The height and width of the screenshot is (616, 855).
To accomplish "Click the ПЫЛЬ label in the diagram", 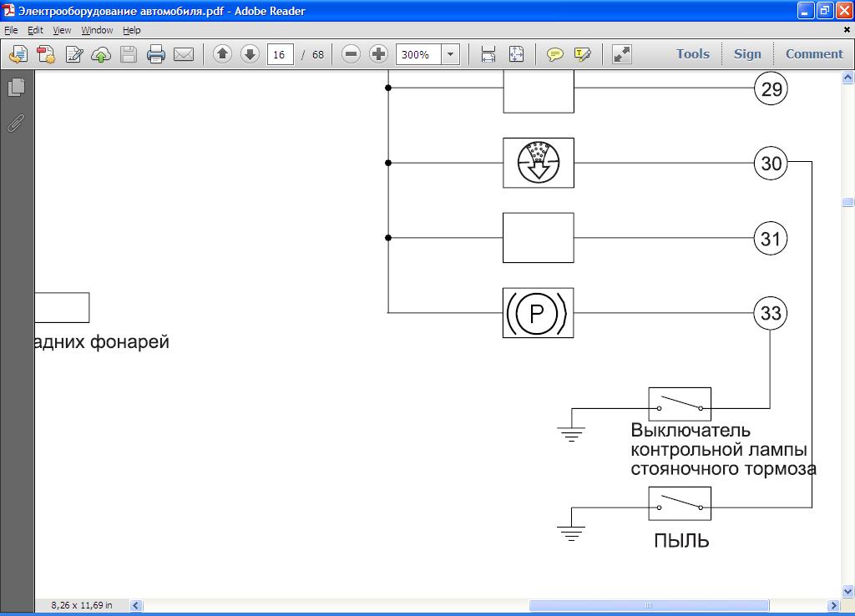I will (x=681, y=540).
